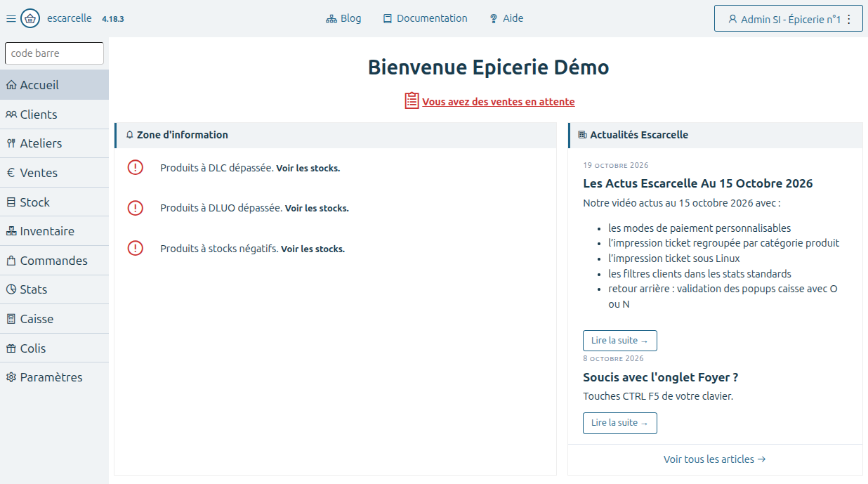Image resolution: width=868 pixels, height=484 pixels.
Task: Open the Aide help link
Action: [506, 18]
